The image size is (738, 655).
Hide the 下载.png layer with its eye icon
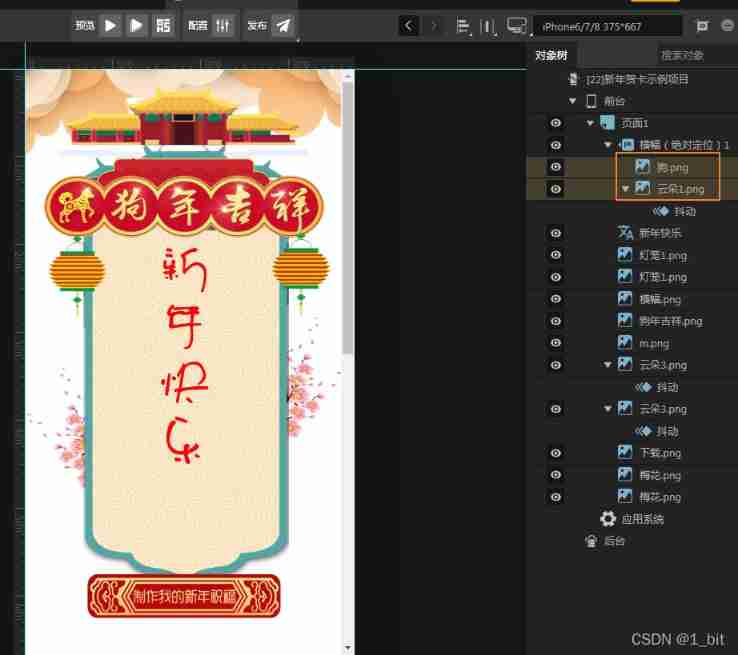tap(556, 453)
